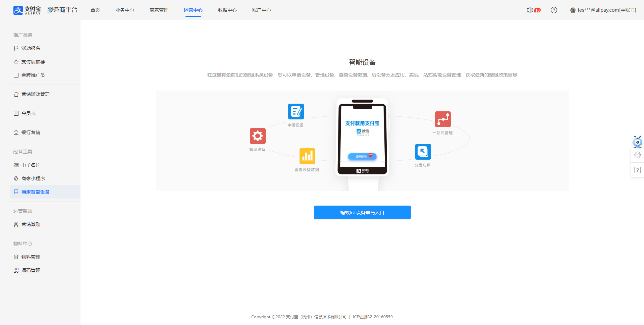644x325 pixels.
Task: Click the gift icon beside 营销活动管理
Action: pyautogui.click(x=16, y=94)
